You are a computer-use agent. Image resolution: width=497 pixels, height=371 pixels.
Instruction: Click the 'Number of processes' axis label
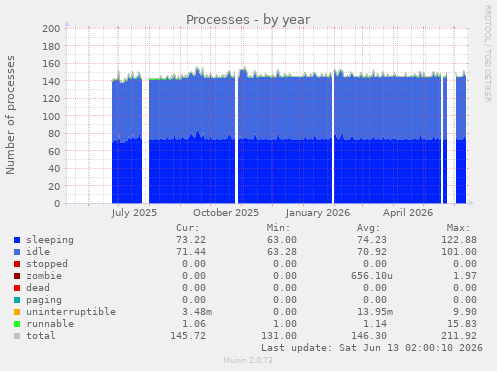pos(10,115)
